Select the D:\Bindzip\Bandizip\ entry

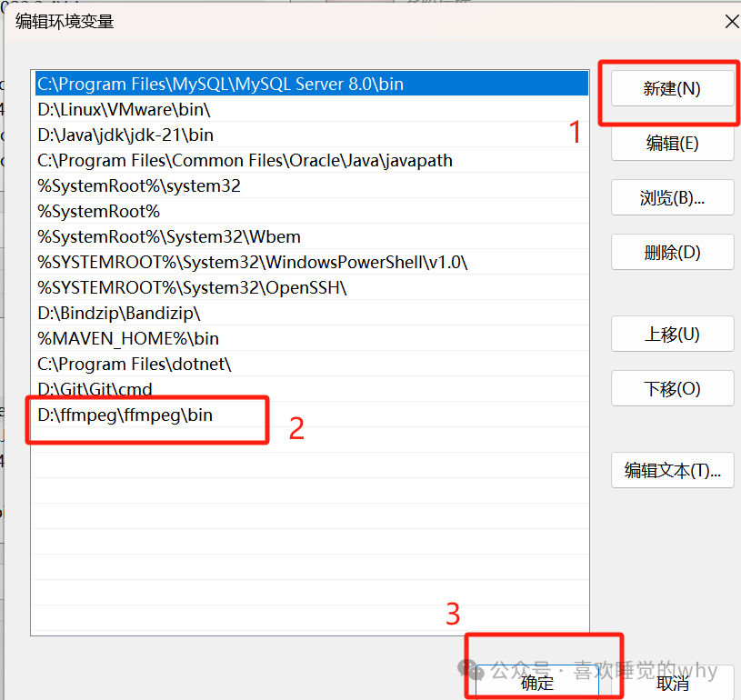click(312, 314)
